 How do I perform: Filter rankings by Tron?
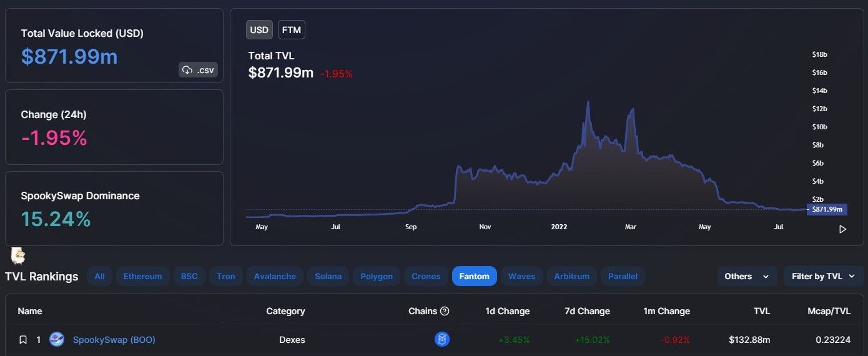click(226, 276)
